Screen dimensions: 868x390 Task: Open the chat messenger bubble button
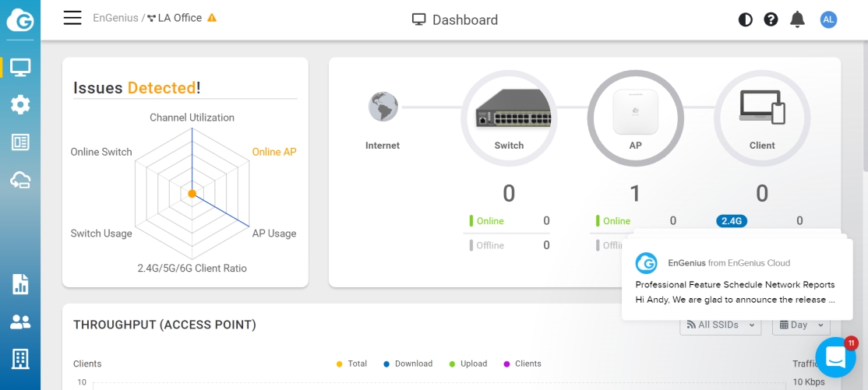point(835,357)
